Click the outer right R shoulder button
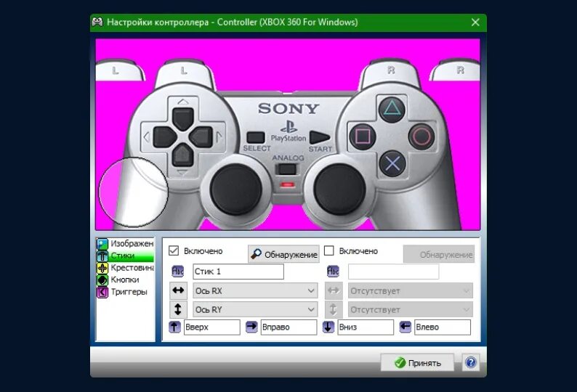The image size is (577, 392). (456, 70)
